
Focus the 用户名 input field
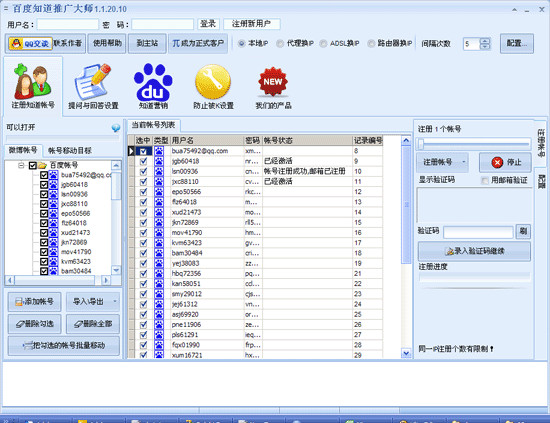click(68, 24)
